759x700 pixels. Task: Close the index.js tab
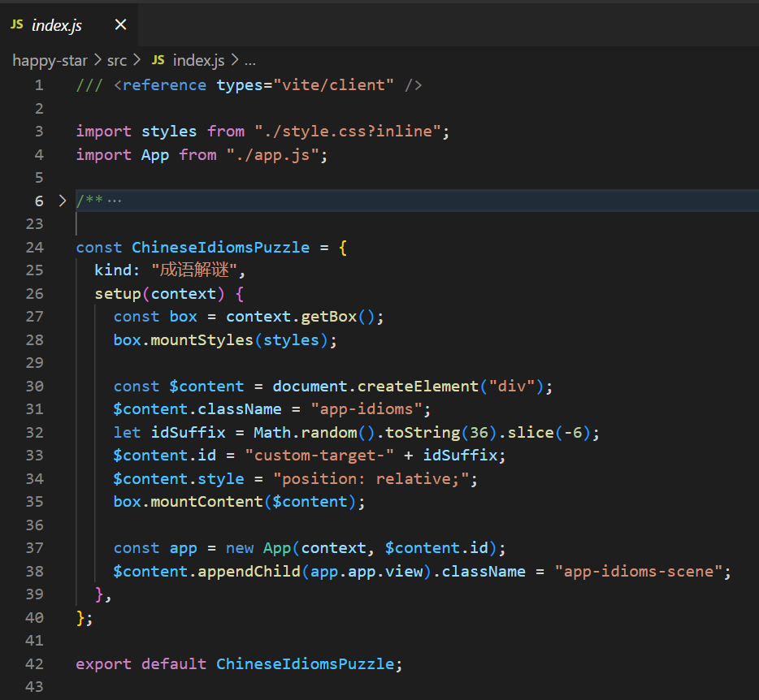pyautogui.click(x=120, y=24)
